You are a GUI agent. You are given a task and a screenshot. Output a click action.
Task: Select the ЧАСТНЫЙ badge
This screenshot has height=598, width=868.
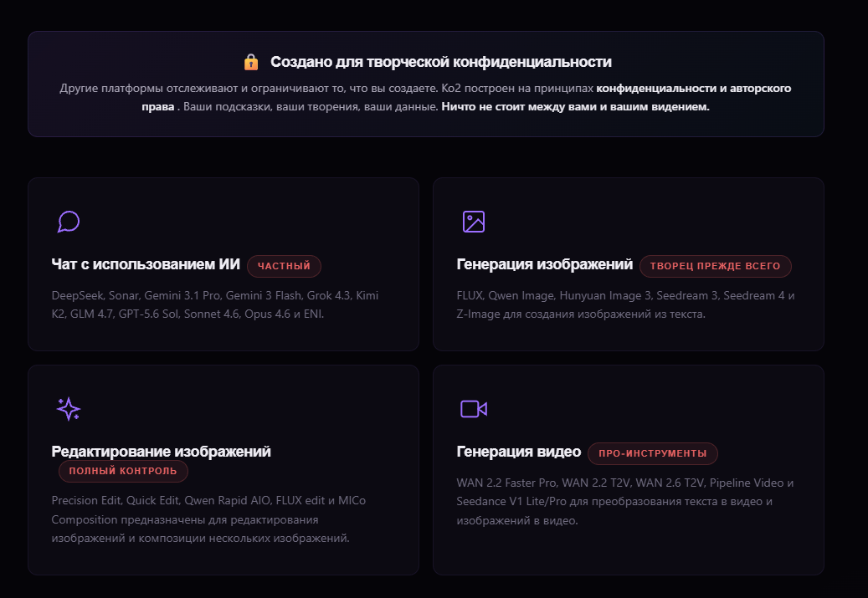pyautogui.click(x=284, y=266)
